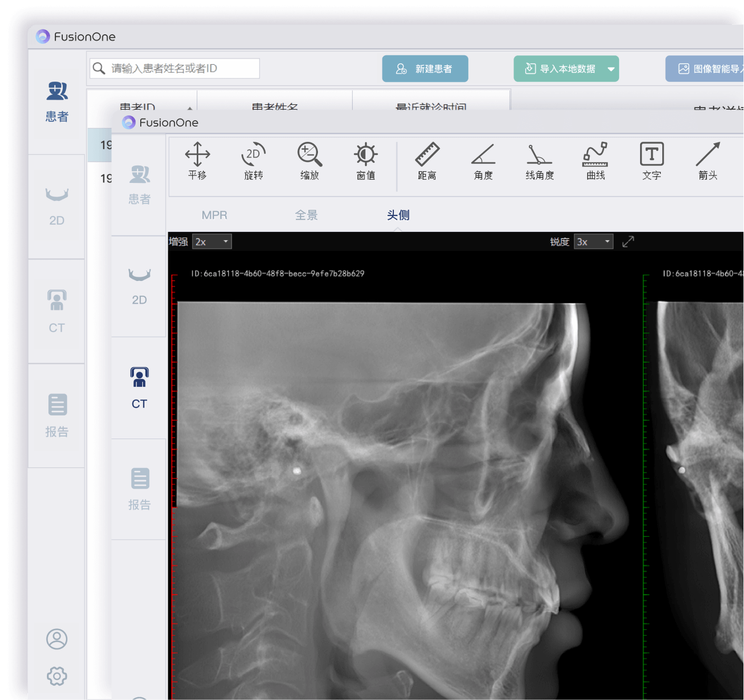Choose the 箭头 arrow tool
Image resolution: width=744 pixels, height=700 pixels.
pyautogui.click(x=708, y=161)
